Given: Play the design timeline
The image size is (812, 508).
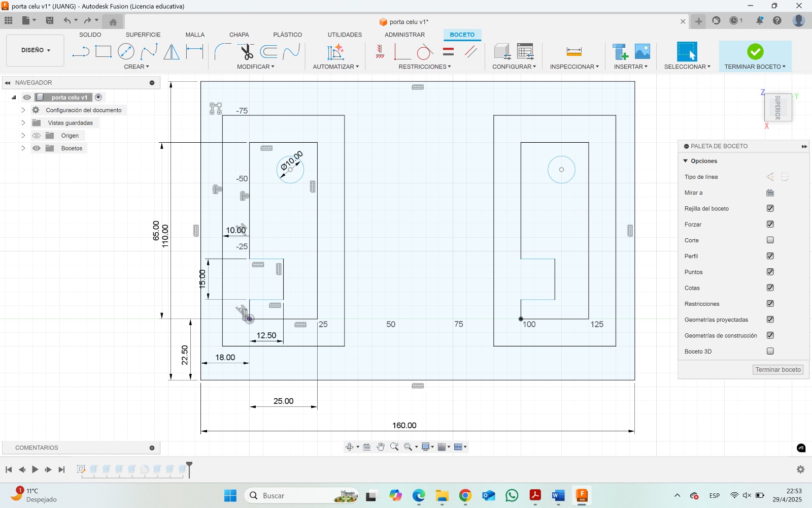Looking at the screenshot, I should 35,469.
